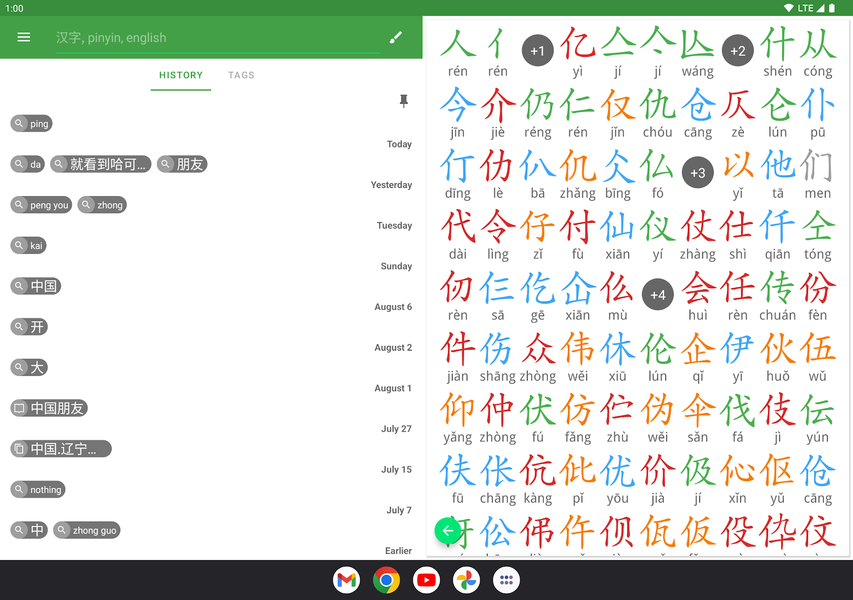Open Chrome from the taskbar
This screenshot has height=600, width=853.
point(386,580)
